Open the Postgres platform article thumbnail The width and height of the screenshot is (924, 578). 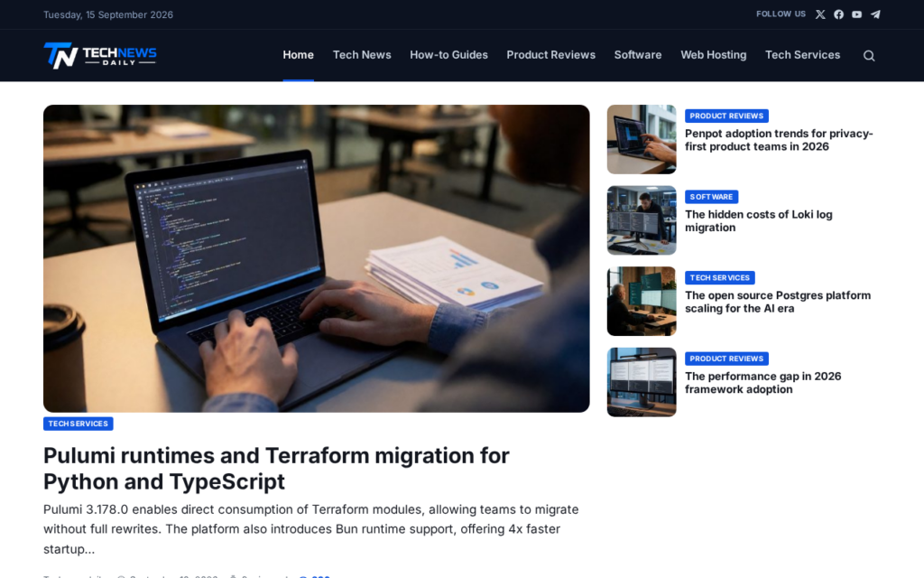click(642, 301)
